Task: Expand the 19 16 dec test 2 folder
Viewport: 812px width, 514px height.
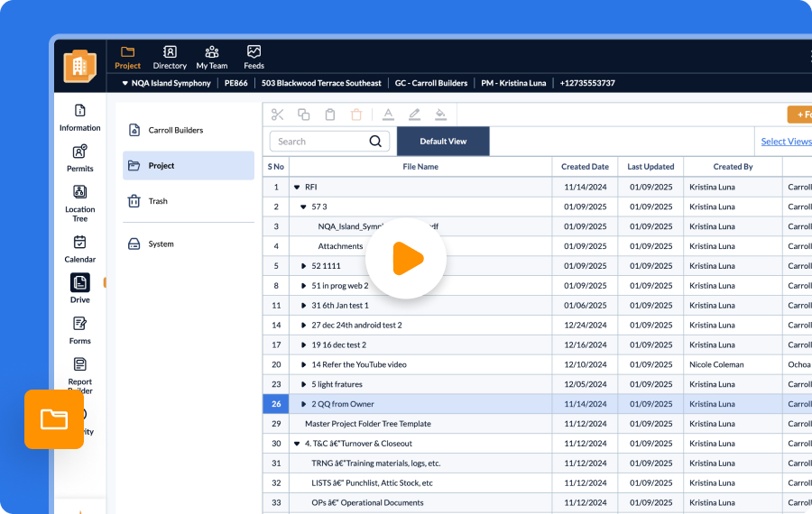Action: point(303,344)
